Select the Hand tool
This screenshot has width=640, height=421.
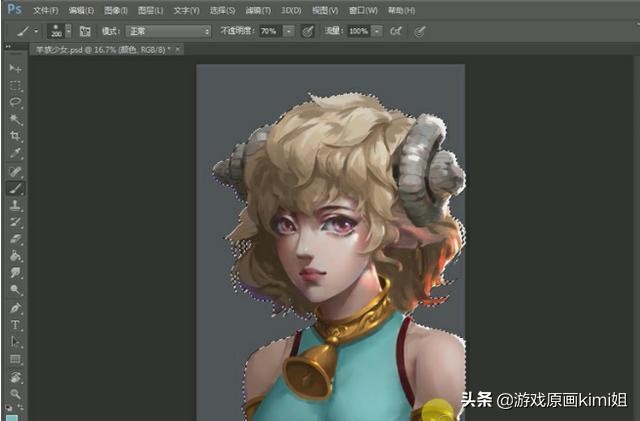[15, 377]
